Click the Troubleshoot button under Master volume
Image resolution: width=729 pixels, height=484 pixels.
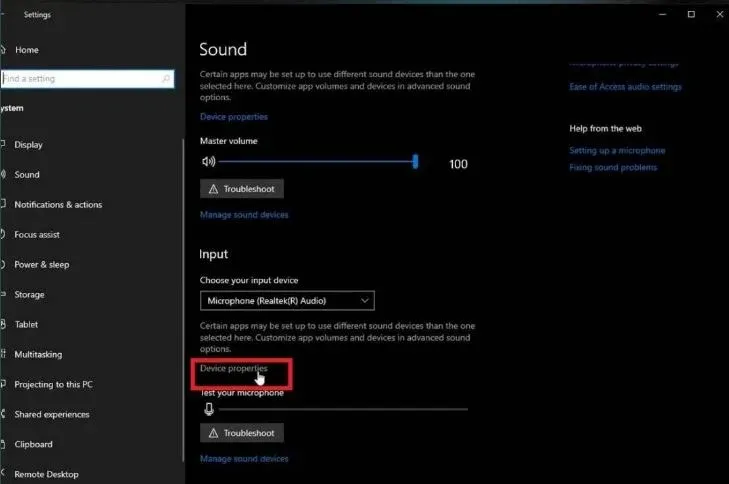click(x=242, y=188)
